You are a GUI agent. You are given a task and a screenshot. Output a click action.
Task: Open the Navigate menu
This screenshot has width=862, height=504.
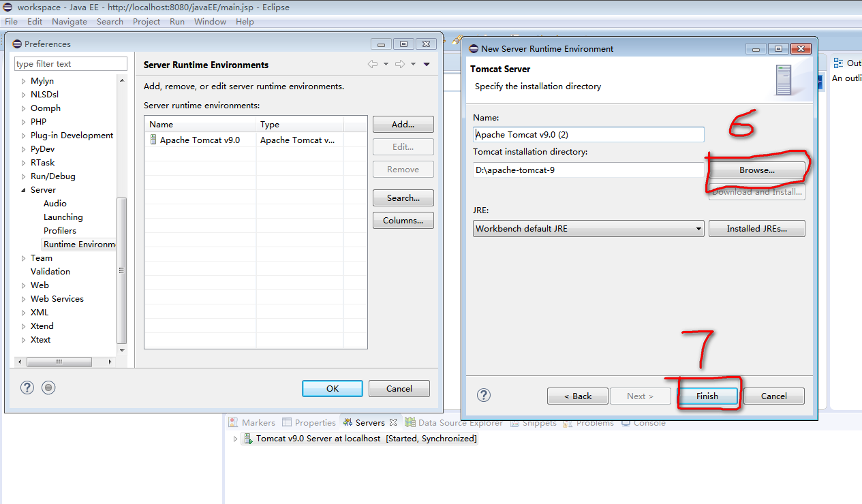[x=70, y=22]
